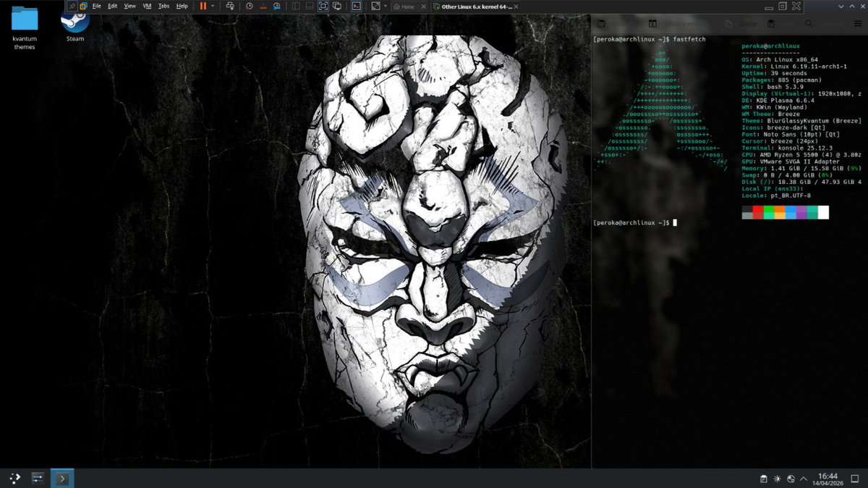Click the stone mask wallpaper image
The image size is (868, 488).
tap(433, 246)
